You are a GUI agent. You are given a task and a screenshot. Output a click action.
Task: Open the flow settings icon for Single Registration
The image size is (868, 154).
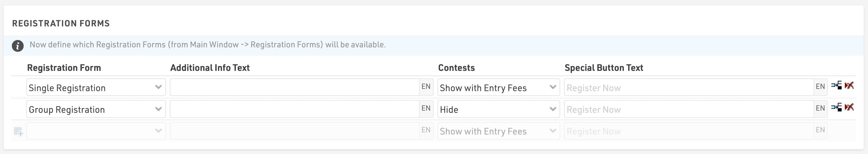coord(836,86)
